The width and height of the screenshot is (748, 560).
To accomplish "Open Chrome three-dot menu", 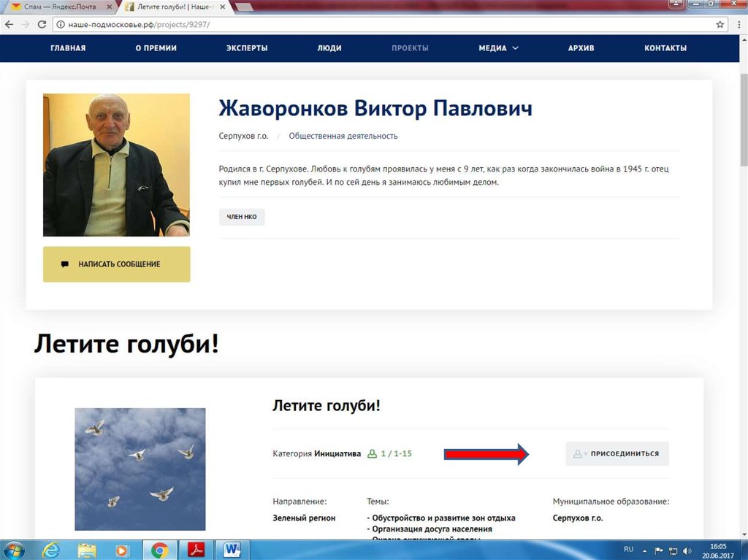I will click(738, 24).
